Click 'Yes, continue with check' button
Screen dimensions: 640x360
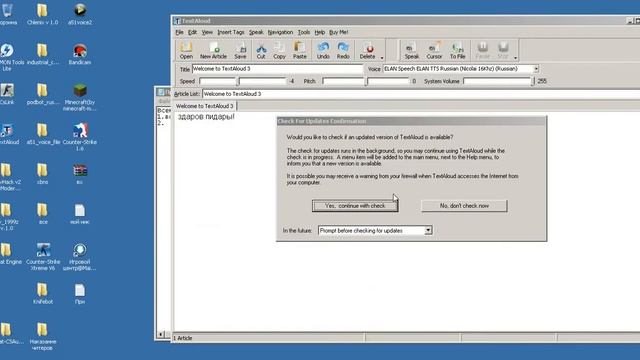pyautogui.click(x=355, y=206)
